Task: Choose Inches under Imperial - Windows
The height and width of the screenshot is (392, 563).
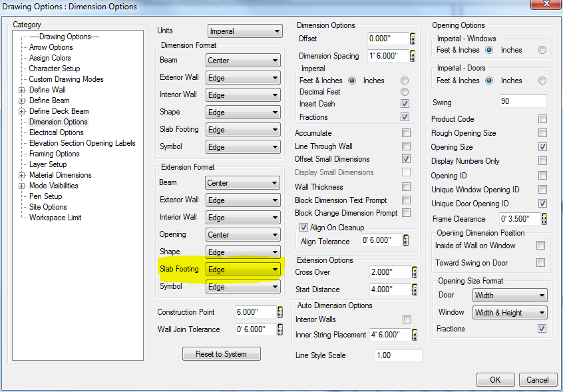Action: point(542,51)
